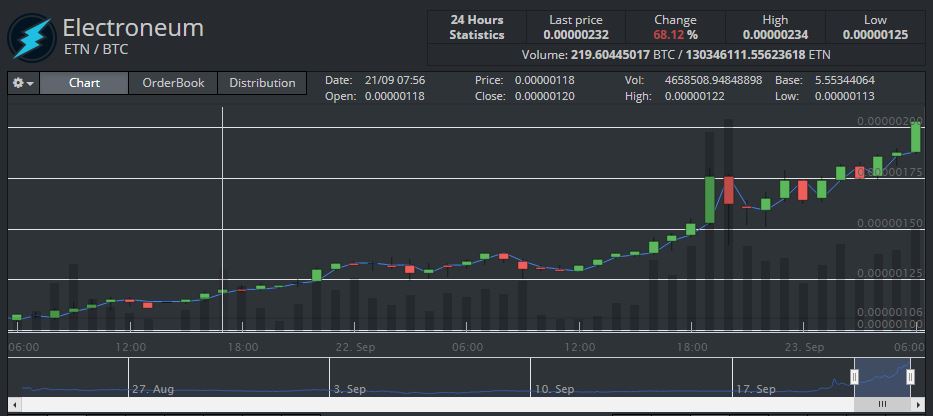This screenshot has height=416, width=933.
Task: Open the Distribution tab
Action: click(x=262, y=83)
